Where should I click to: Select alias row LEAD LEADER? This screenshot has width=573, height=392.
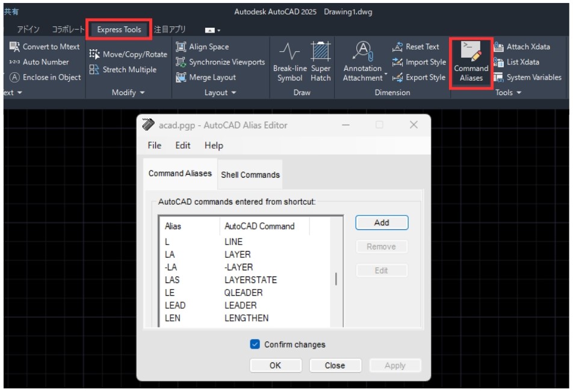click(245, 305)
